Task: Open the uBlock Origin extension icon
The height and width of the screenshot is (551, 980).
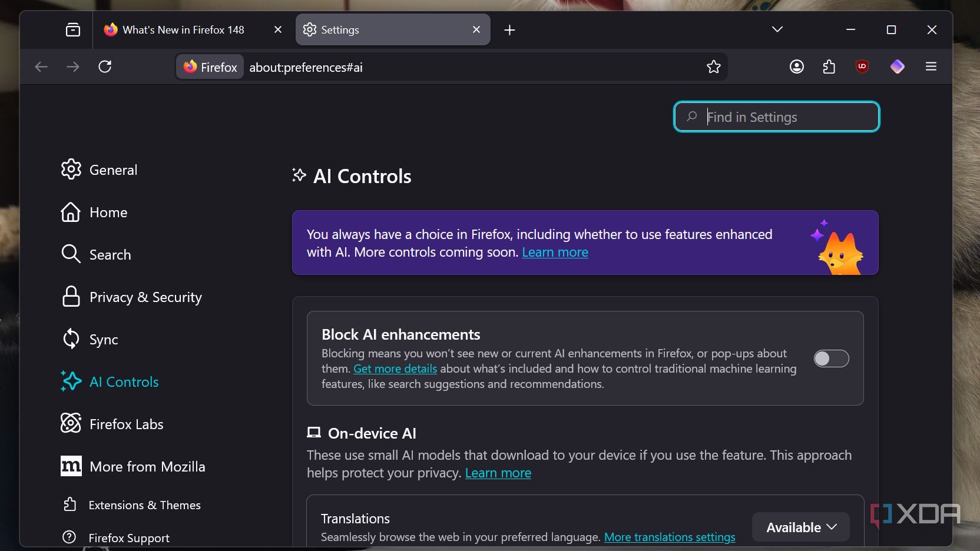Action: point(862,66)
